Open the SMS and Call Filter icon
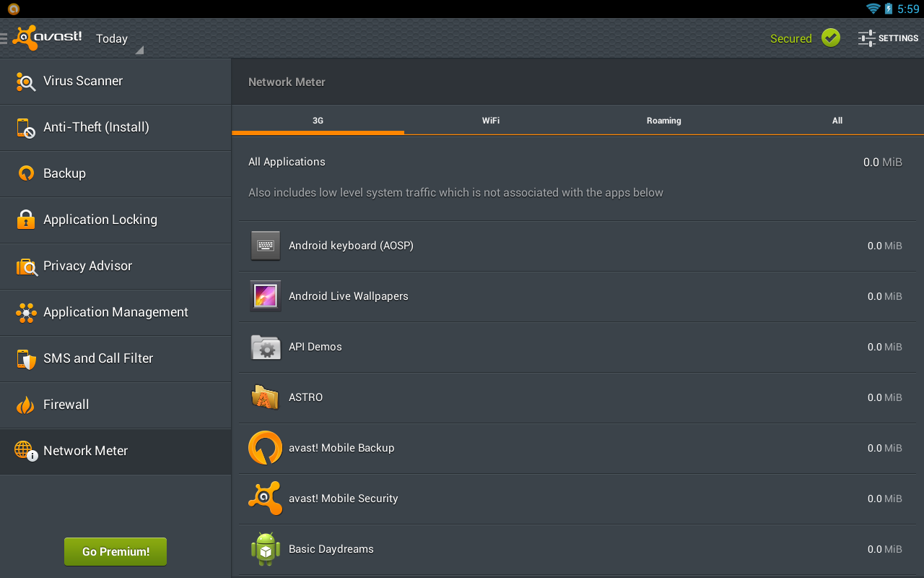 25,358
